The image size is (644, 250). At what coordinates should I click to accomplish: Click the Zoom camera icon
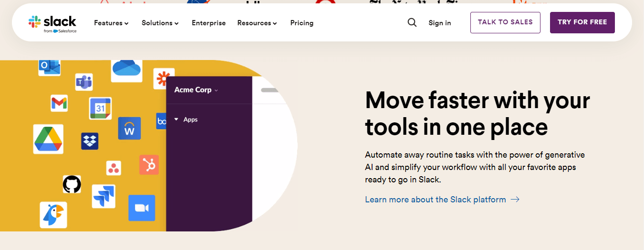[x=142, y=208]
